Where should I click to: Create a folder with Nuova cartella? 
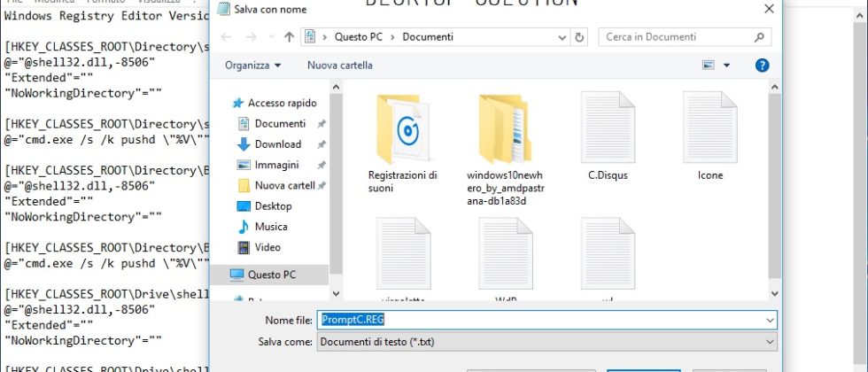[340, 66]
